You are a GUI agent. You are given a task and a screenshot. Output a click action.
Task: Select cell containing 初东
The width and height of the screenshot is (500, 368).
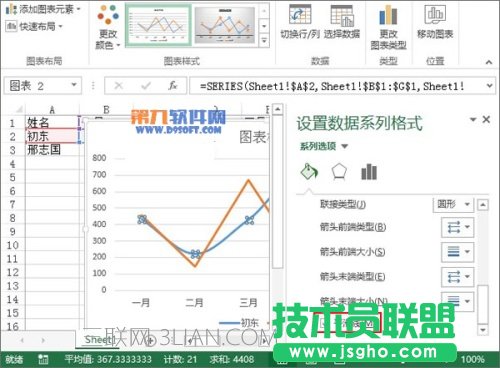pyautogui.click(x=52, y=136)
